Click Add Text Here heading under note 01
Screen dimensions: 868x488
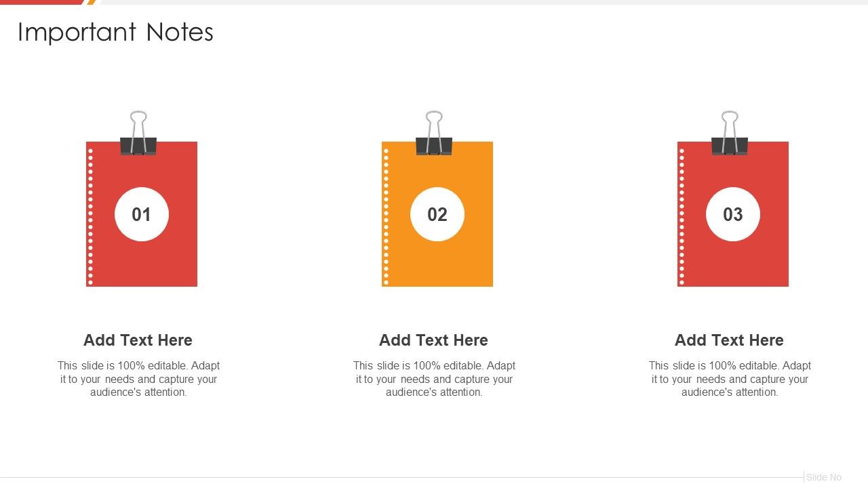tap(138, 340)
